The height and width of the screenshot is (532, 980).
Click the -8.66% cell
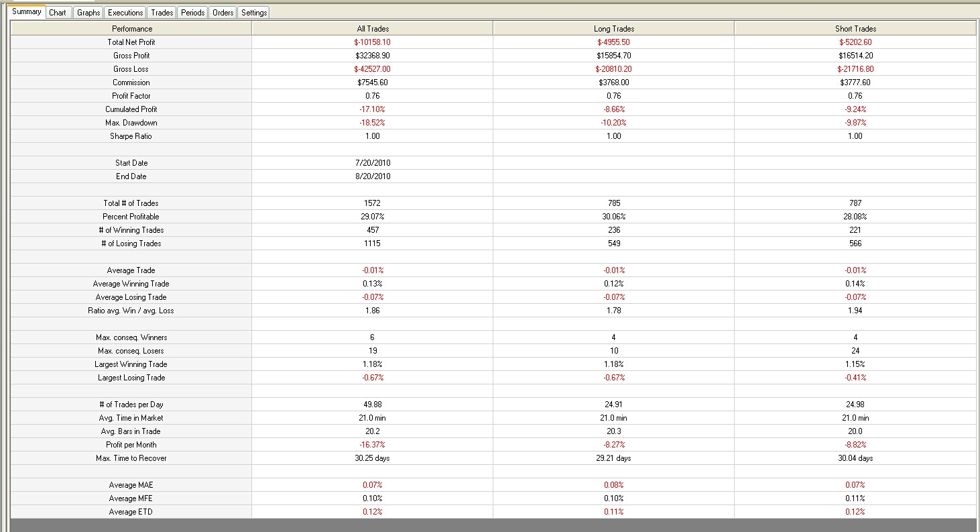click(613, 109)
